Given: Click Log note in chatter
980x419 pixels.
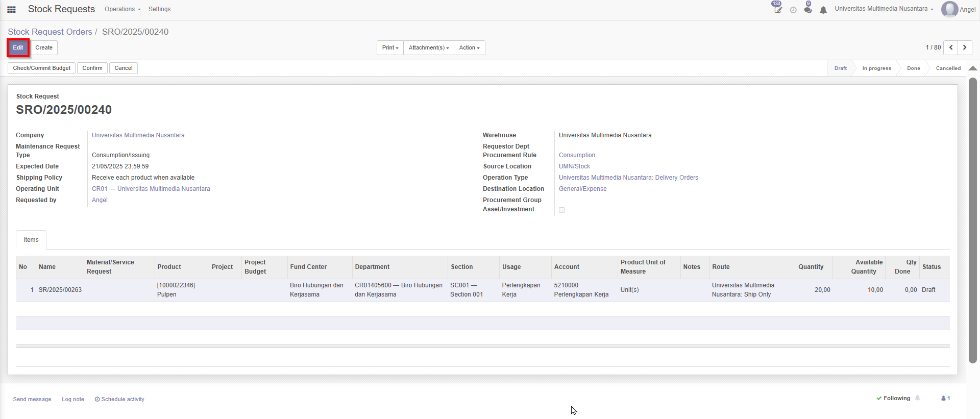Looking at the screenshot, I should (x=73, y=399).
